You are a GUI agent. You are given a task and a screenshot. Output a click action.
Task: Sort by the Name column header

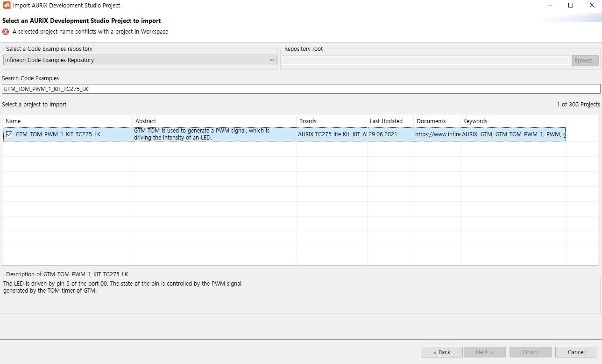coord(68,121)
